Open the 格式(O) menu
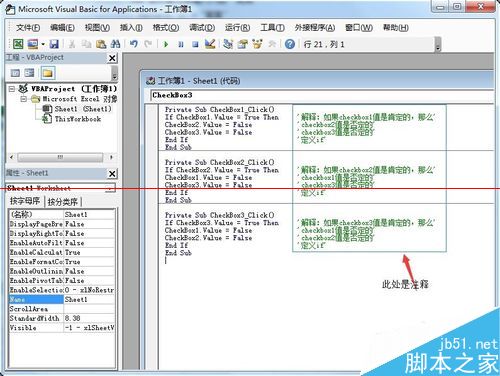Screen dimensions: 500x376 click(x=166, y=27)
